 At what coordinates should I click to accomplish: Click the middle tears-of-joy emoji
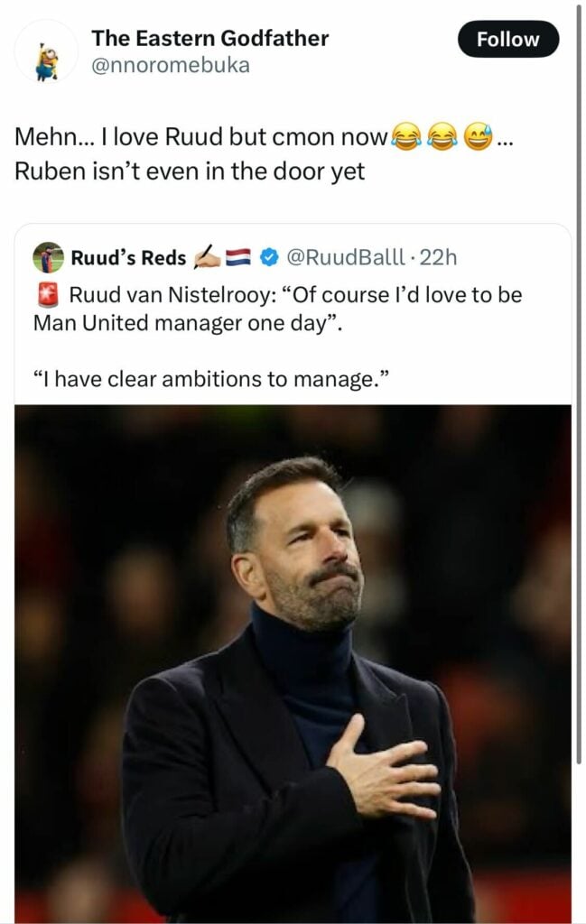tap(442, 137)
